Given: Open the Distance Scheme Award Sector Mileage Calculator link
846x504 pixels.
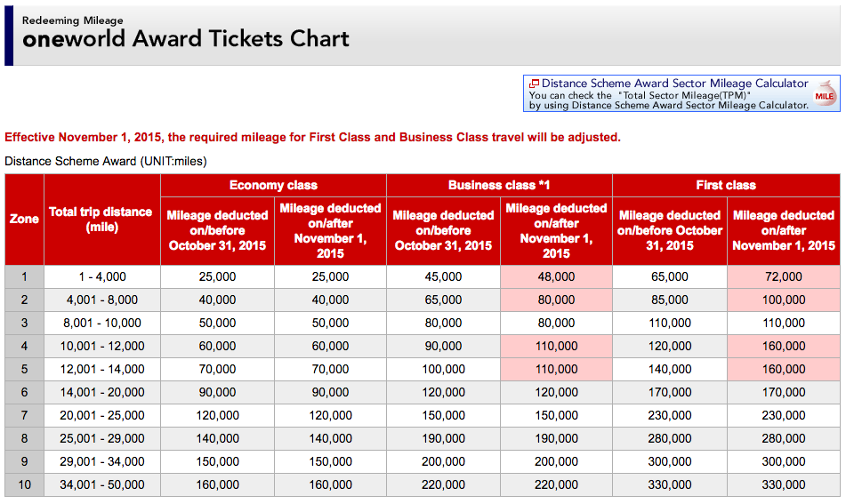Looking at the screenshot, I should [x=674, y=84].
